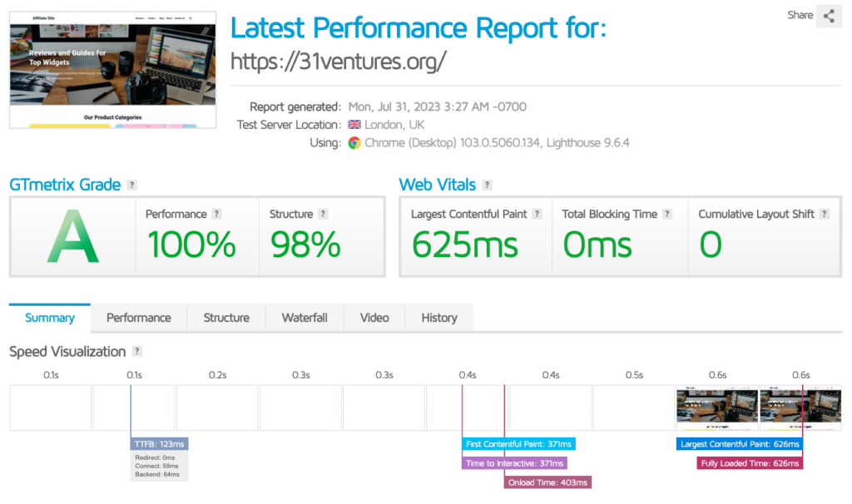The image size is (852, 504).
Task: Click the Fully Loaded Time: 626ms marker
Action: 750,463
